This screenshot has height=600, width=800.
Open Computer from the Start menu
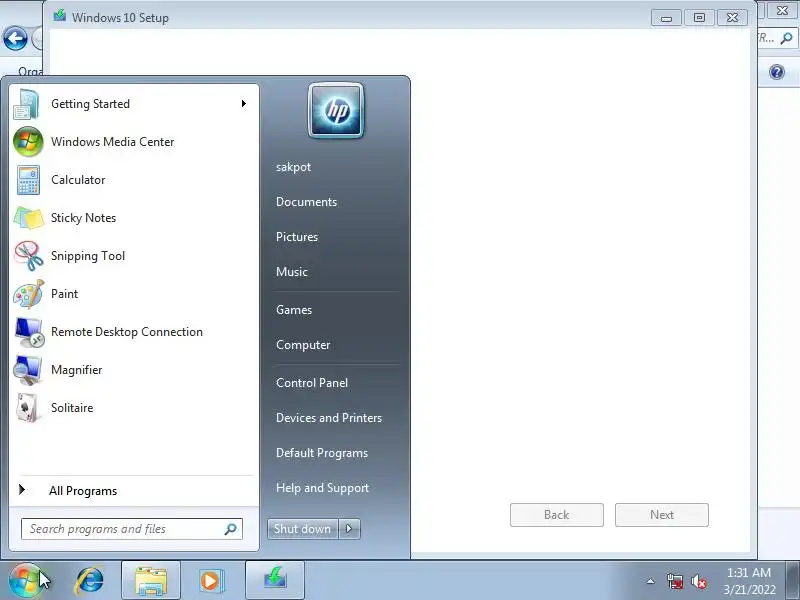tap(303, 345)
